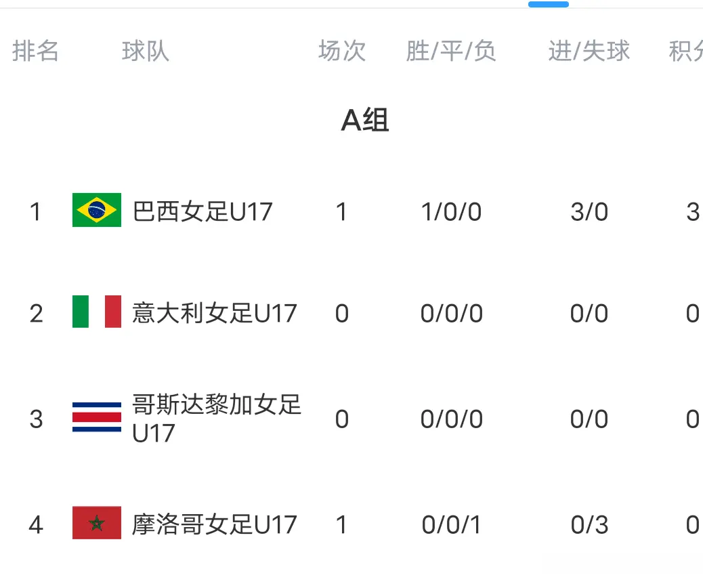Sort by the 场次 column header
Image resolution: width=703 pixels, height=588 pixels.
[341, 51]
